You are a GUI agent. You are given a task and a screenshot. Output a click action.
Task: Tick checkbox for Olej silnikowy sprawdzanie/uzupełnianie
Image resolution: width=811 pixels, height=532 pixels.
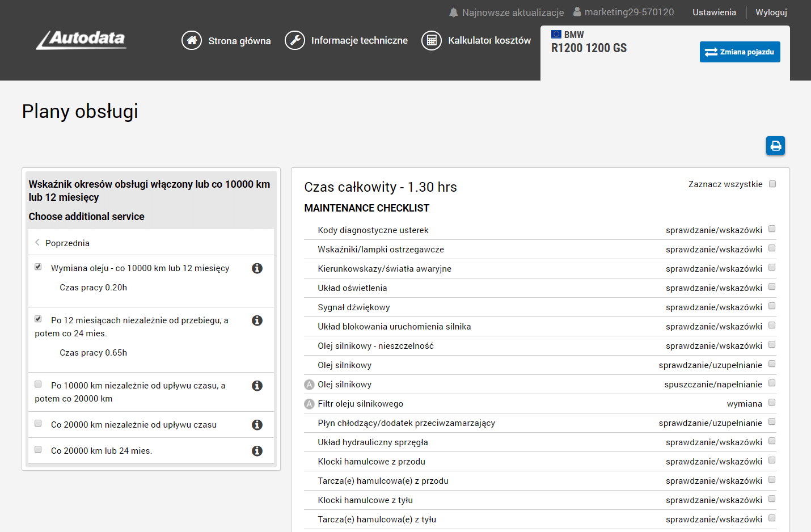coord(772,364)
